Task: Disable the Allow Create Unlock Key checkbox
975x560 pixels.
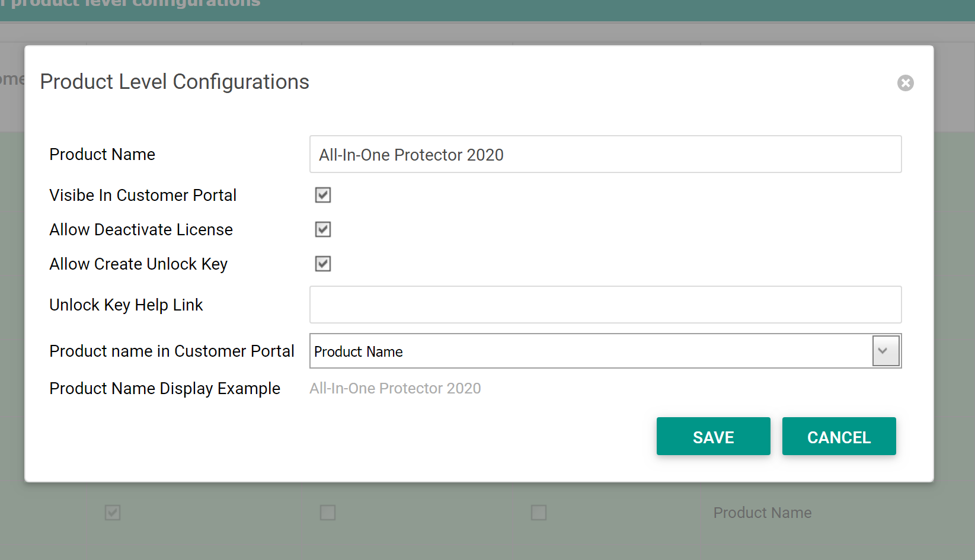Action: tap(323, 264)
